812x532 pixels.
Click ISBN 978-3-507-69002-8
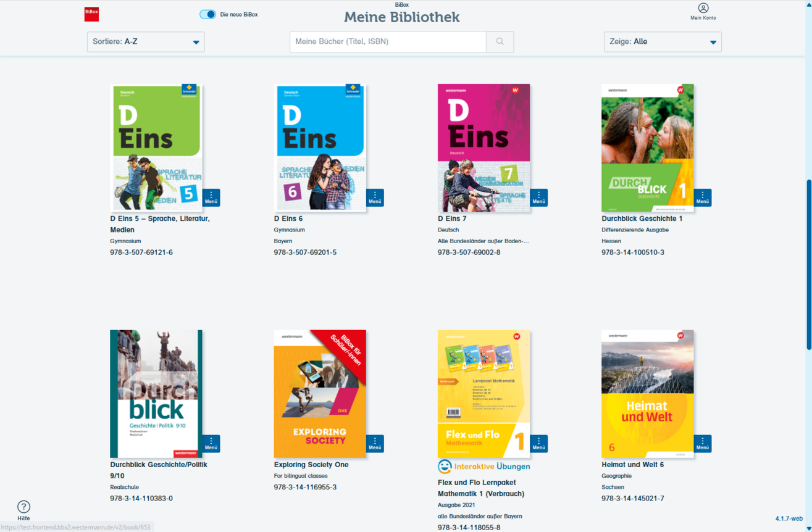[469, 252]
